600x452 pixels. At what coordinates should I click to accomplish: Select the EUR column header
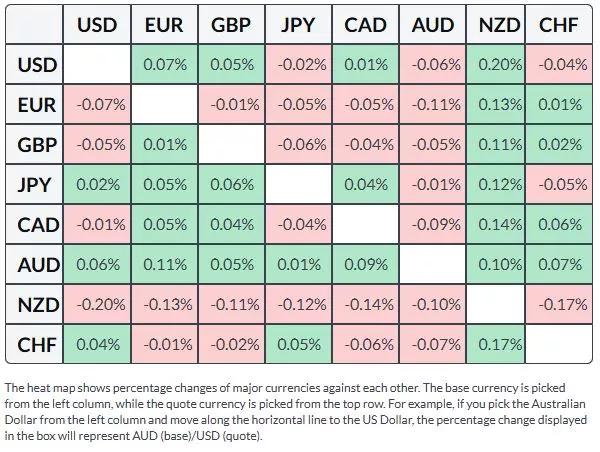click(164, 25)
